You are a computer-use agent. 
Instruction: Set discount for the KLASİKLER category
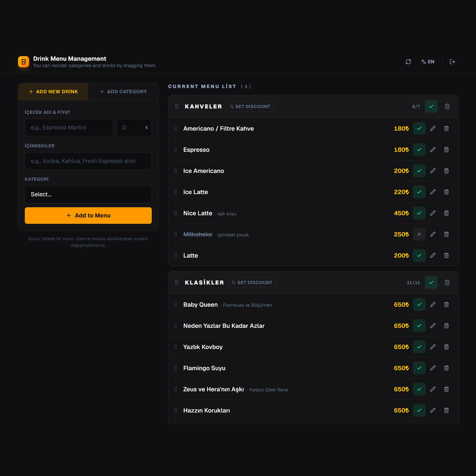click(x=252, y=283)
